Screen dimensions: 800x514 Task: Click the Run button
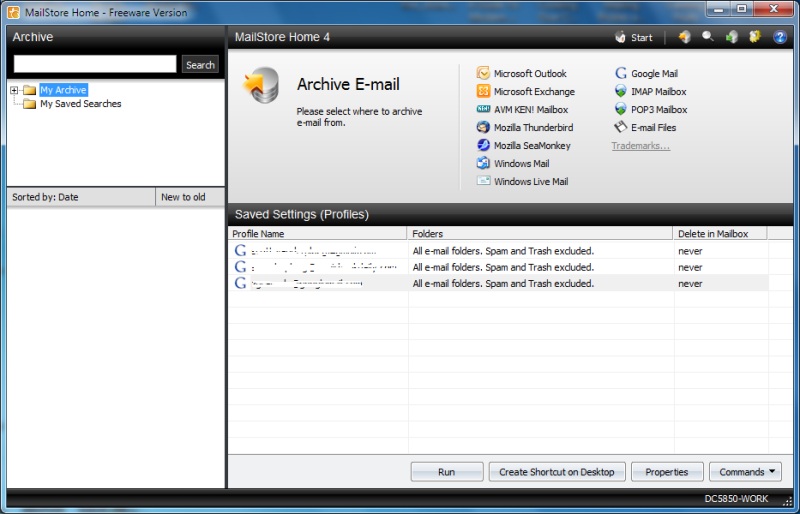click(x=446, y=472)
